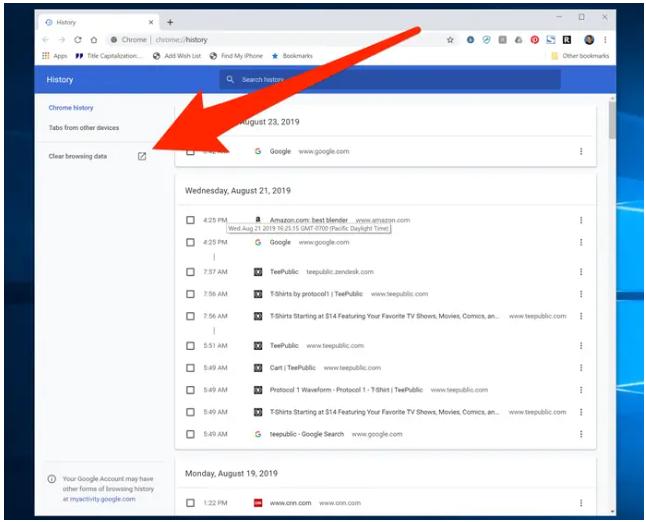This screenshot has width=646, height=522.
Task: Click the browser back arrow
Action: 45,40
